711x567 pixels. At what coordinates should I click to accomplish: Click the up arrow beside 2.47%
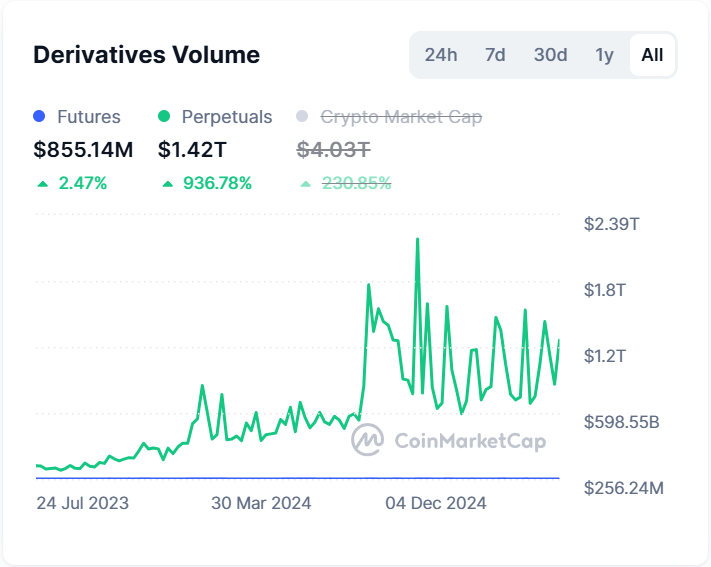tap(41, 184)
